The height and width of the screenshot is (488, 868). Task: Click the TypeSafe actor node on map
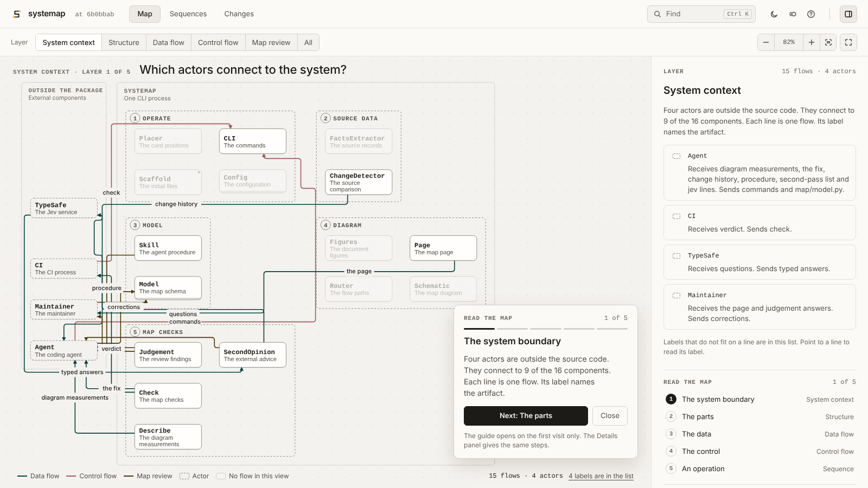[63, 208]
